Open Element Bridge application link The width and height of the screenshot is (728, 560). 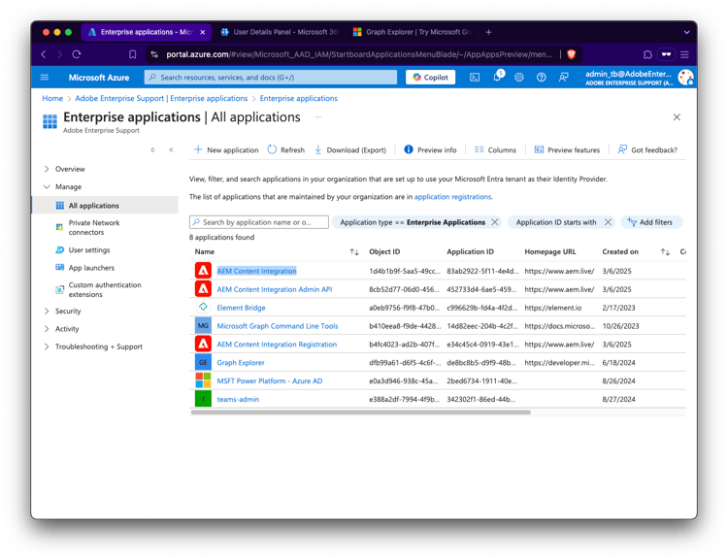(x=241, y=308)
